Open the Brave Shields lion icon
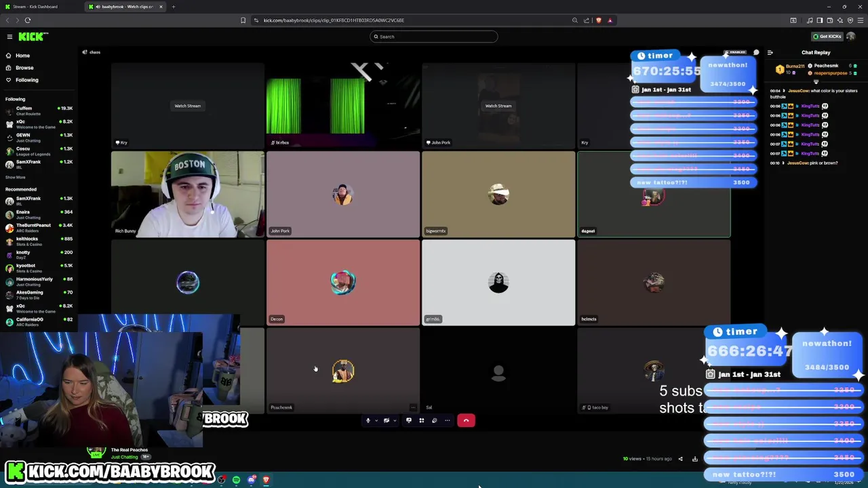This screenshot has height=488, width=868. 598,20
